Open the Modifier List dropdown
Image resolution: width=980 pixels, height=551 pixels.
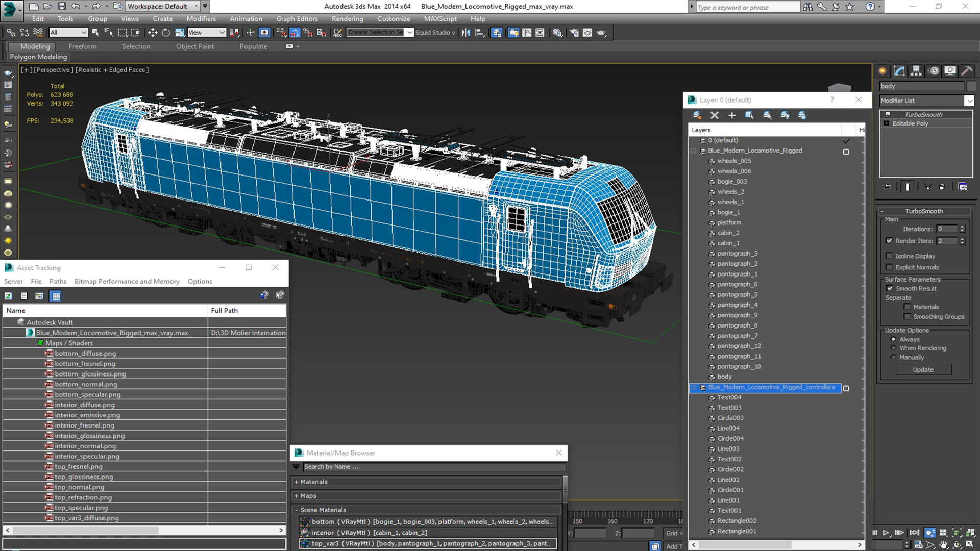coord(969,101)
